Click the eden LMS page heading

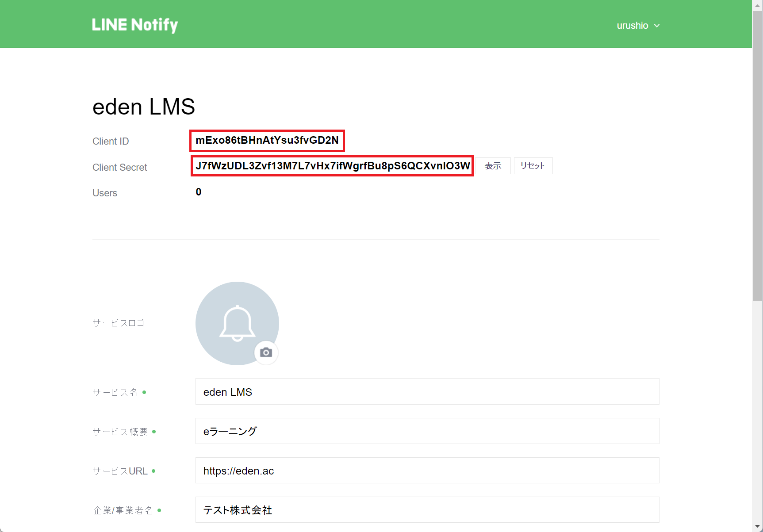(144, 107)
